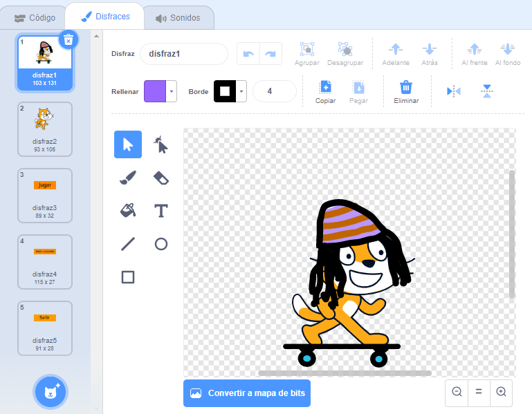
Task: Open the choose costume menu button
Action: [51, 391]
